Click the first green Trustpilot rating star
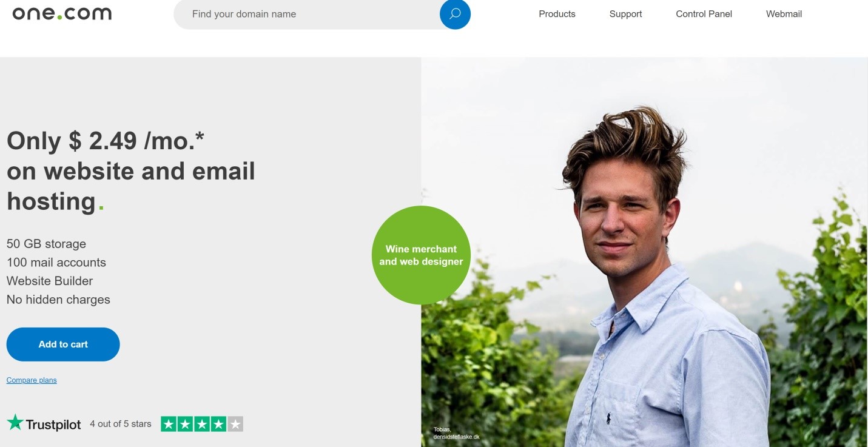 (x=169, y=424)
